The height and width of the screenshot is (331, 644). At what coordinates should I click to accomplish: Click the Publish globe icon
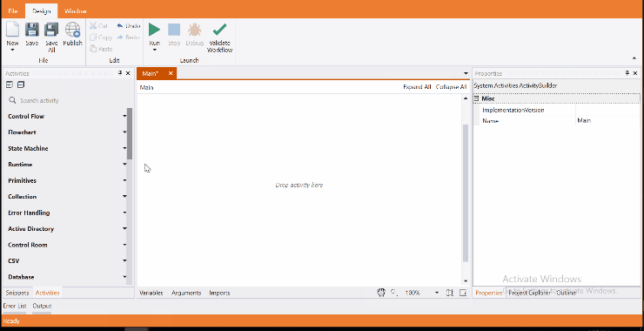[73, 30]
